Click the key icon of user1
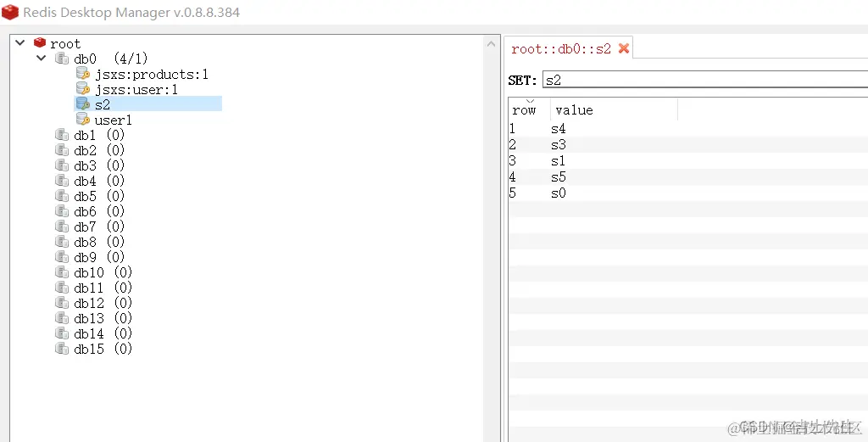The width and height of the screenshot is (868, 442). pos(82,119)
